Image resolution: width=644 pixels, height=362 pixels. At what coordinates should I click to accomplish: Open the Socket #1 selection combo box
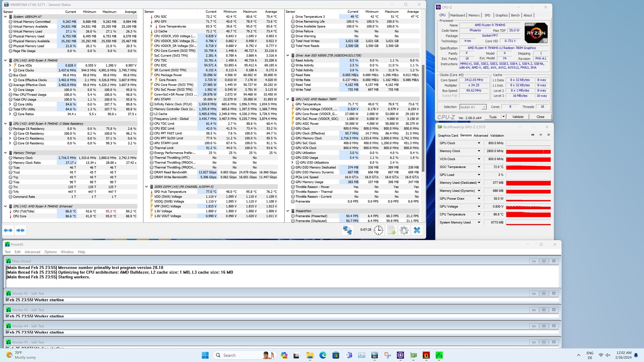473,107
